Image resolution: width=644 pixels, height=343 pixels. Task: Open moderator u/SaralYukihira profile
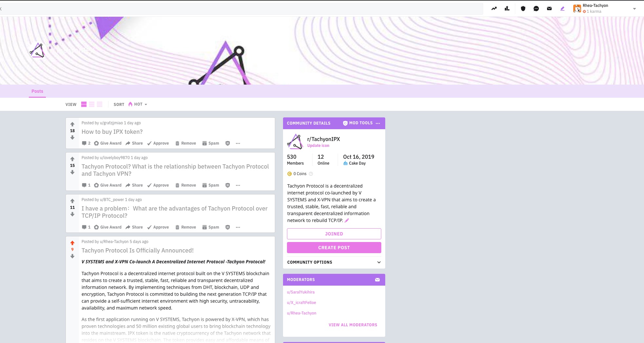301,292
